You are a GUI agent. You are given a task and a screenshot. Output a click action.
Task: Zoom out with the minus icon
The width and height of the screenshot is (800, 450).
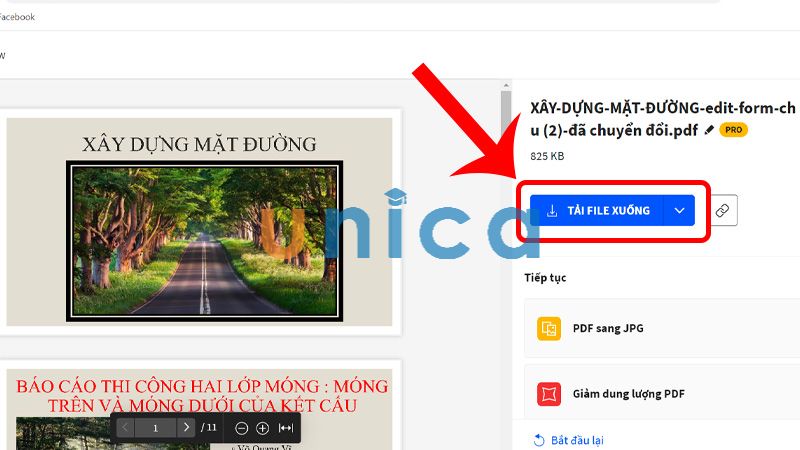pos(241,428)
